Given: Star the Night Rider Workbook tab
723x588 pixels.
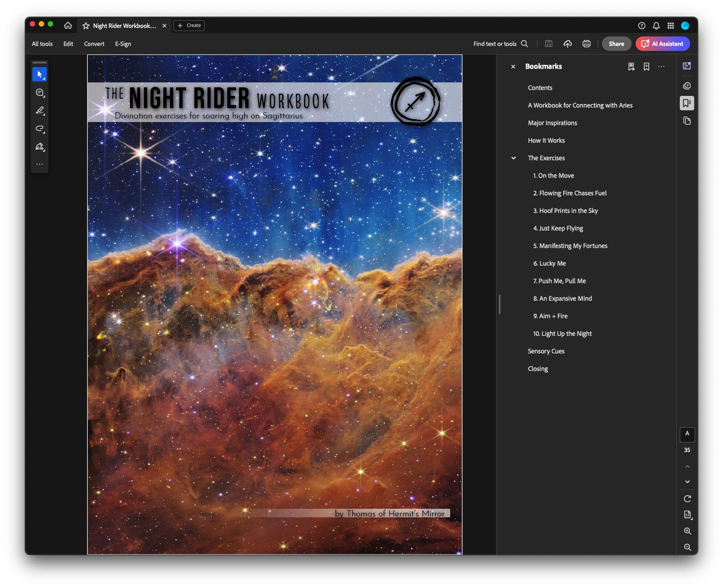Looking at the screenshot, I should coord(86,26).
